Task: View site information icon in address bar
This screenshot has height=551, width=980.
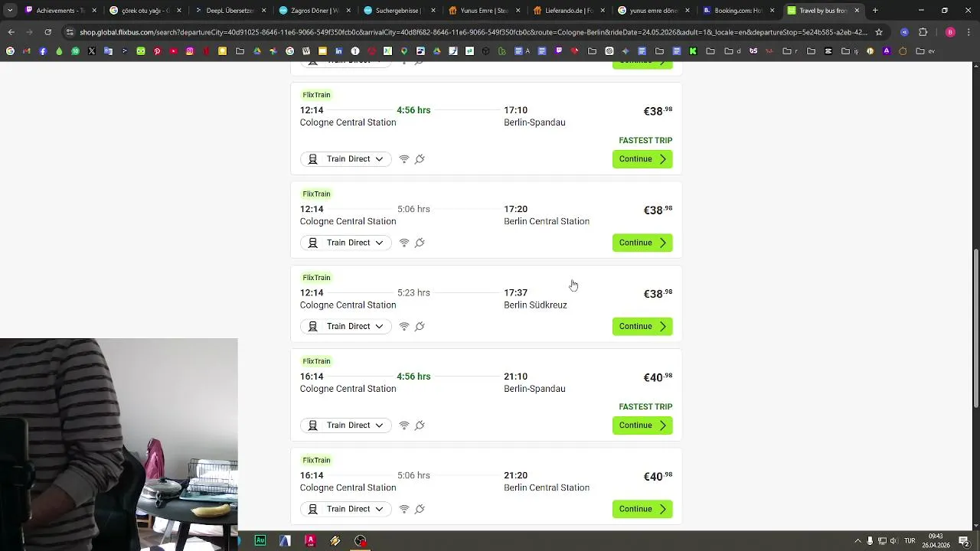Action: coord(70,32)
